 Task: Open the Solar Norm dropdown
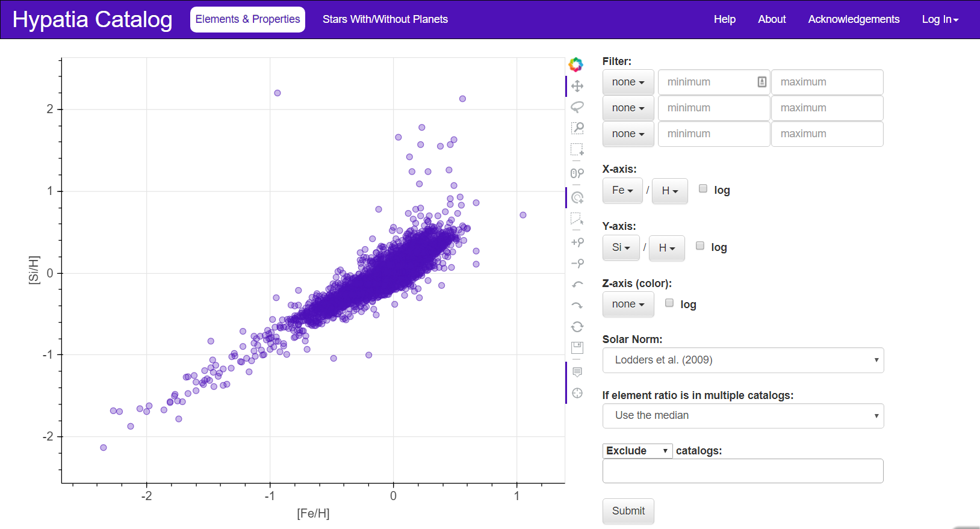(x=743, y=360)
